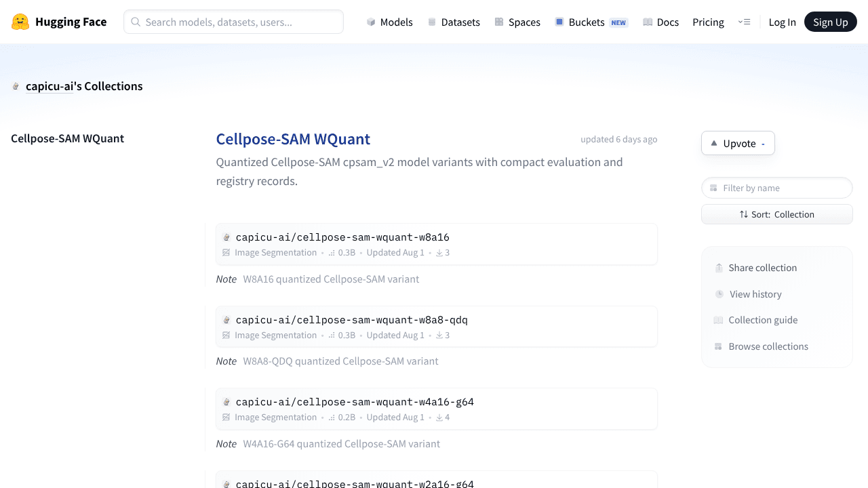
Task: Click Browse collections
Action: pos(761,346)
